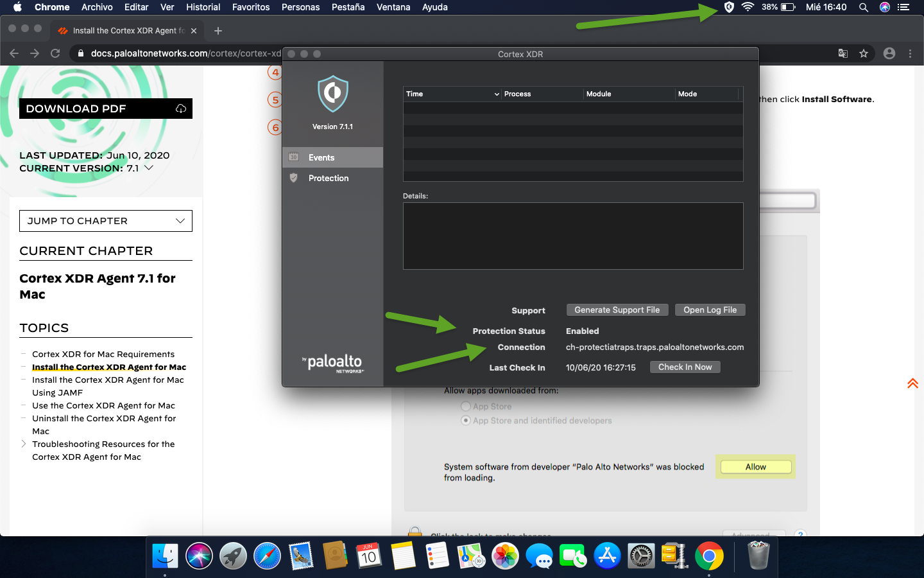Click inside the Details text box
Viewport: 924px width, 578px height.
pos(573,236)
